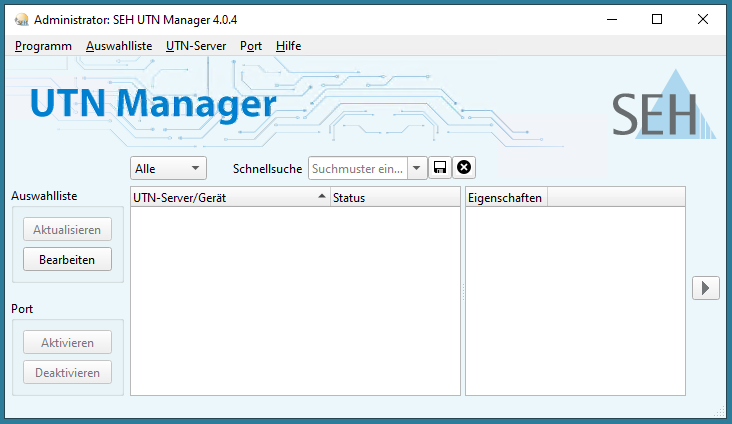The image size is (732, 424).
Task: Click into the Suchmuster search field
Action: tap(358, 168)
